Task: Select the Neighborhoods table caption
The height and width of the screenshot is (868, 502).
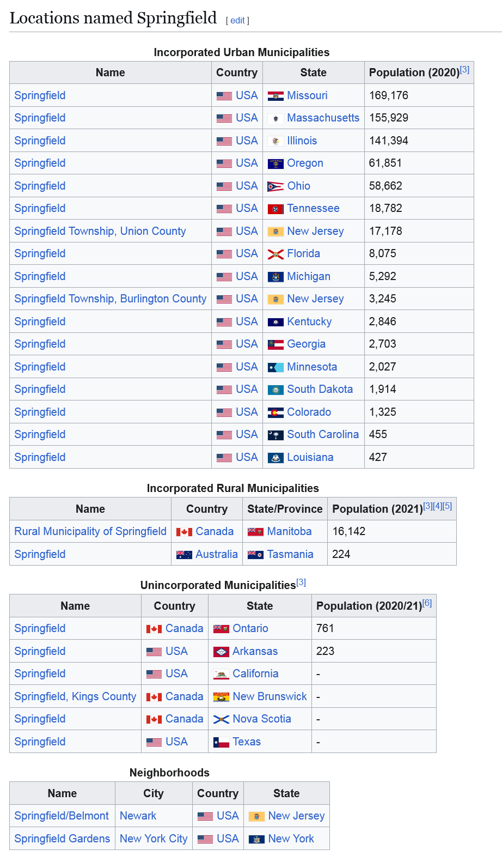Action: click(x=169, y=773)
